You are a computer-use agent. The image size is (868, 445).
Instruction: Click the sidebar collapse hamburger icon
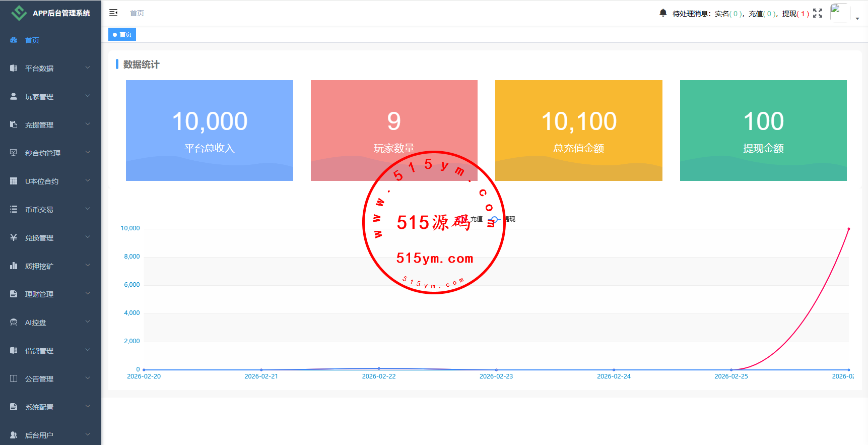point(113,13)
